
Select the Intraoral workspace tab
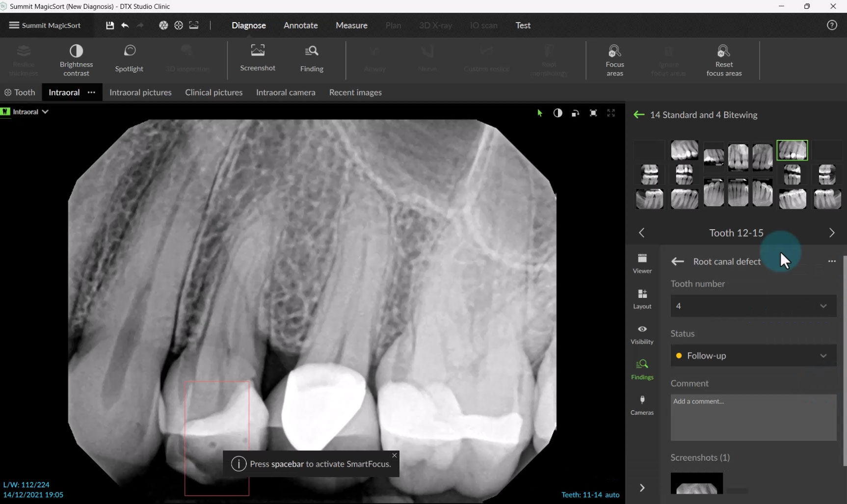coord(64,92)
